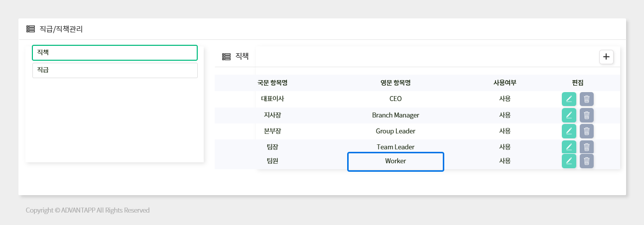Click the 국문 항목명 column header
The image size is (644, 225).
[272, 83]
